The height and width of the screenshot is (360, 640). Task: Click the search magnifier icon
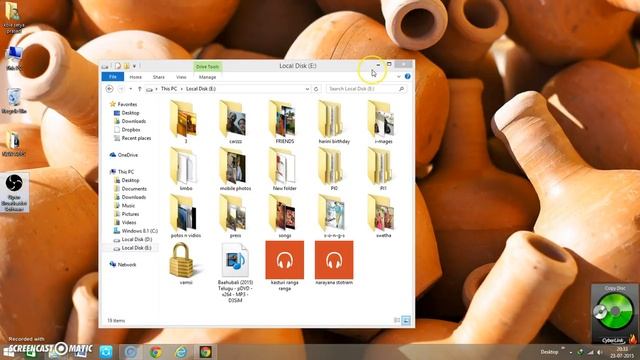point(401,89)
